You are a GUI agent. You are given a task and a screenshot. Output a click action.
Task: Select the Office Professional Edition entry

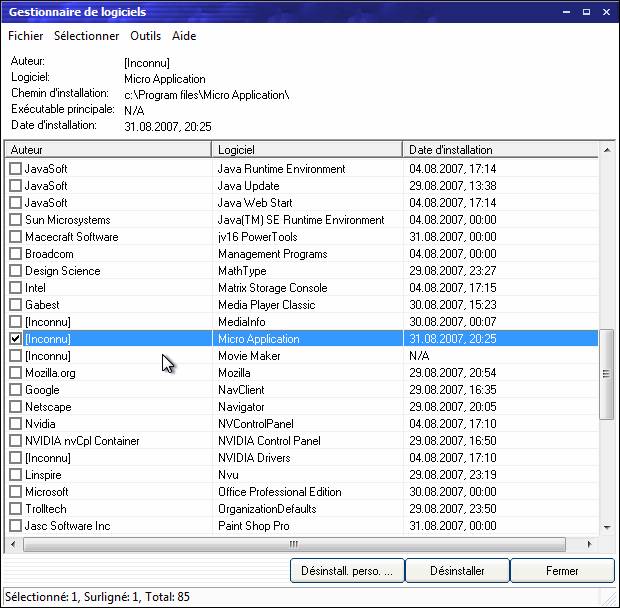tap(280, 492)
